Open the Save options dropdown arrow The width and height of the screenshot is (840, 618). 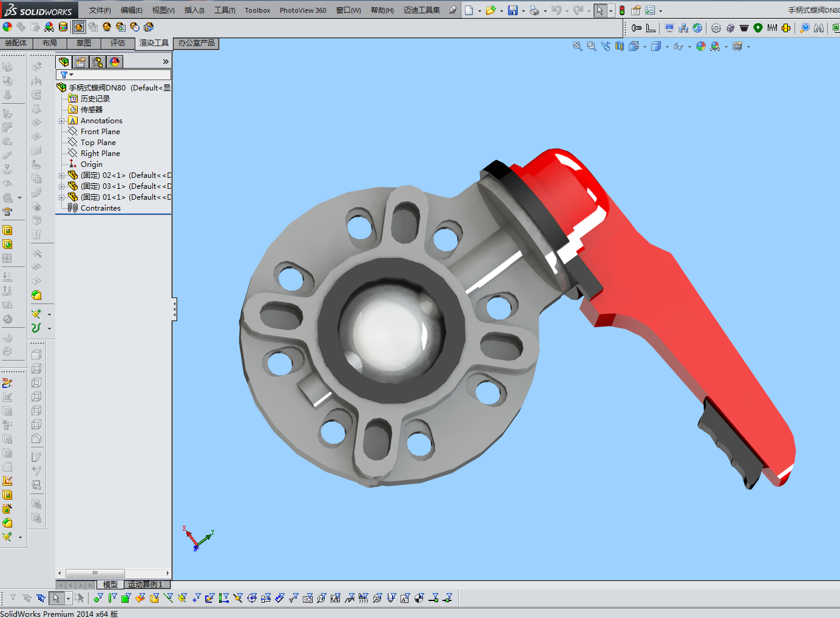tap(523, 11)
